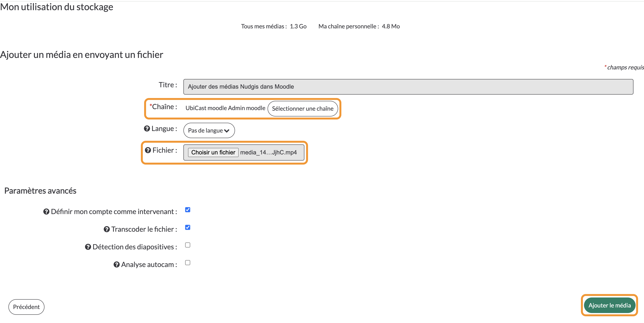Click the Tous mes médias 1.3 Go value
This screenshot has width=644, height=323.
(298, 26)
